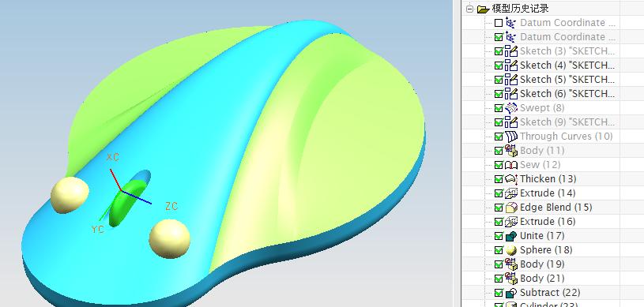Toggle the Sketch (4) checkbox

499,66
